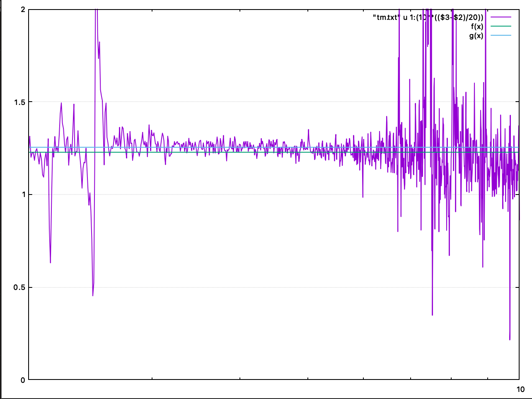Image resolution: width=532 pixels, height=399 pixels.
Task: Click the leftmost dip bottoming near 0.63
Action: (x=51, y=262)
